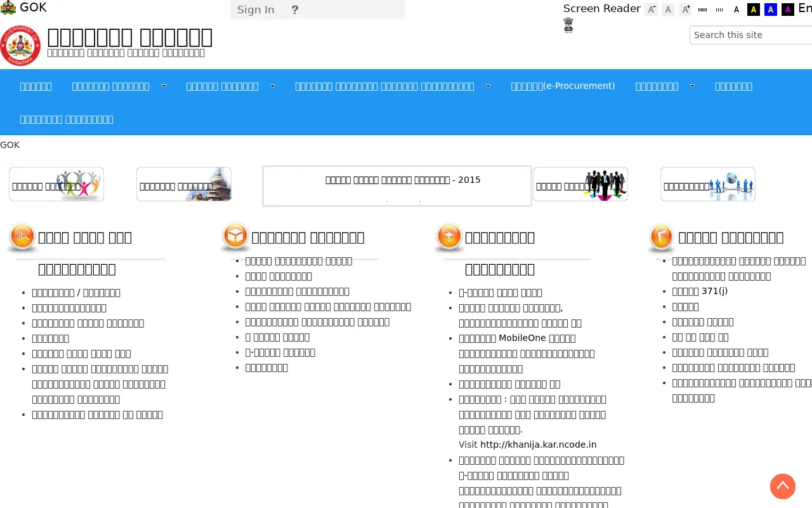Expand the dropdown arrow just before e-Procurement

click(488, 86)
